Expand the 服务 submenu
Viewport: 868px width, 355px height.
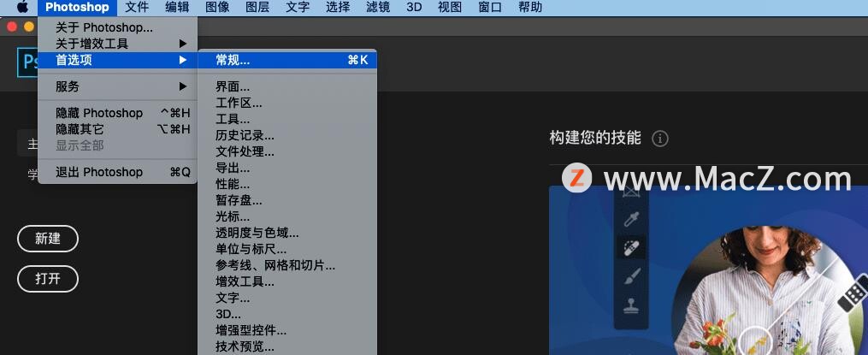click(x=117, y=86)
